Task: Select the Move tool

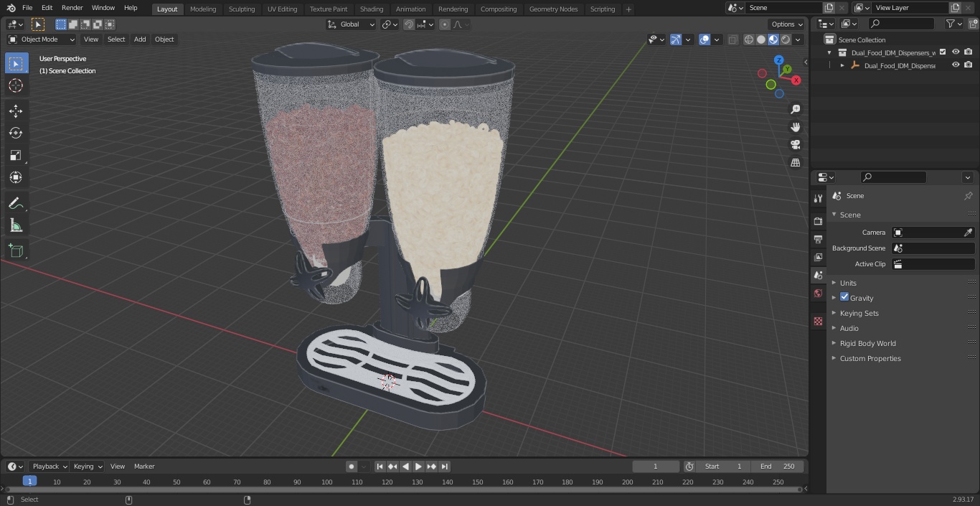Action: 16,111
